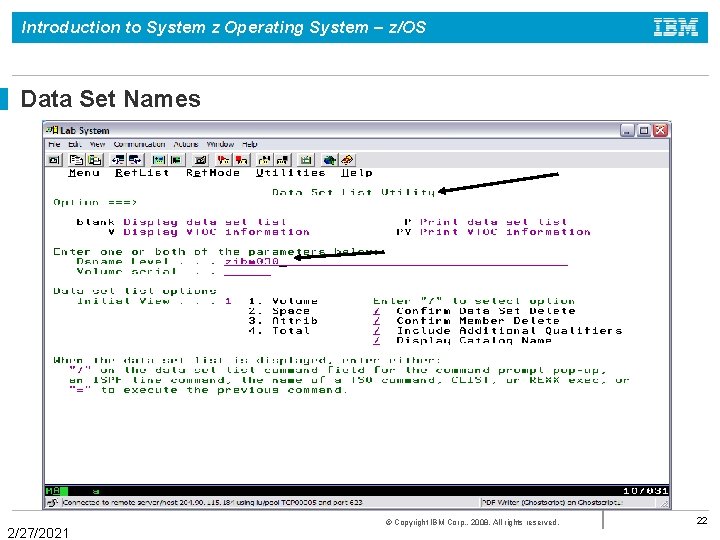Open the Display setup toolbar icon
The height and width of the screenshot is (540, 720).
[159, 160]
